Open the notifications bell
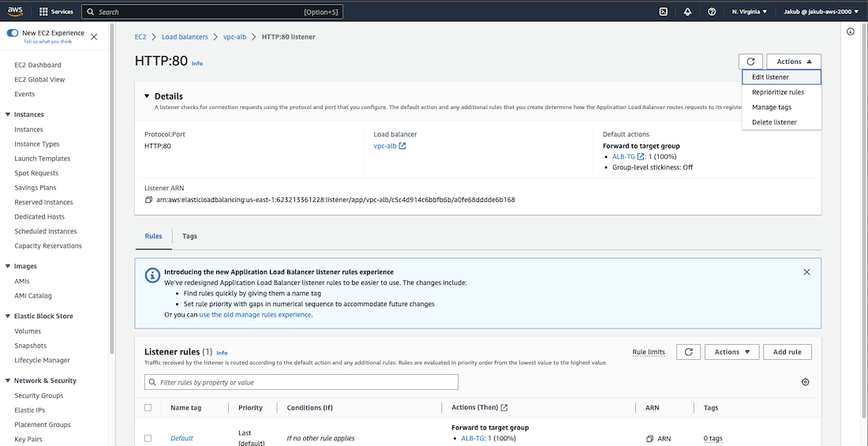Screen dimensions: 868x446 tap(687, 12)
